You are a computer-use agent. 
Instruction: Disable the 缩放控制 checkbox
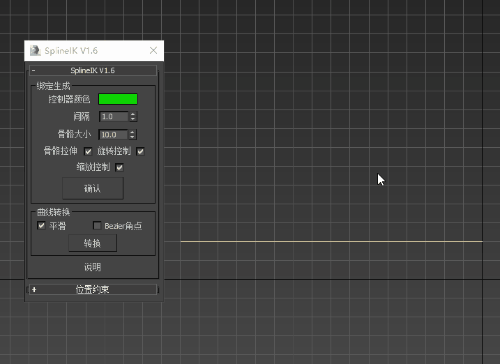point(119,167)
